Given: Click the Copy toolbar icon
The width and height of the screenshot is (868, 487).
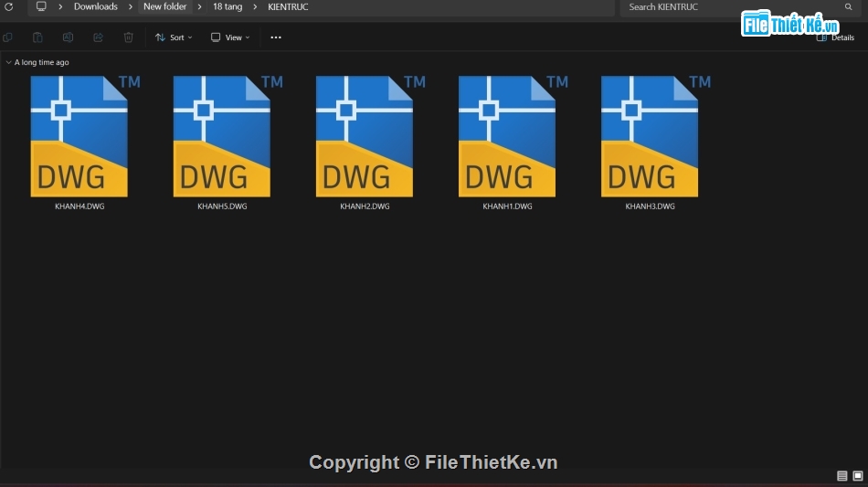Looking at the screenshot, I should tap(7, 37).
